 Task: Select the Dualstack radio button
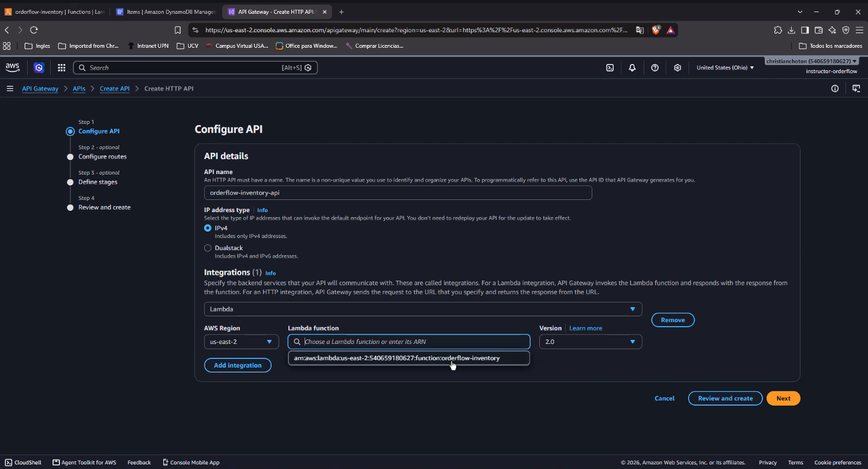208,248
